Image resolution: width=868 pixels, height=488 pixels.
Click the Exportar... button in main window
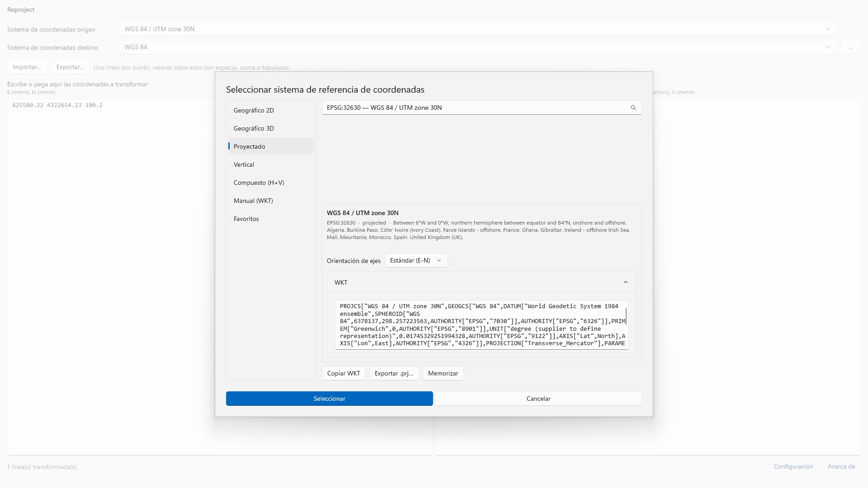(70, 67)
